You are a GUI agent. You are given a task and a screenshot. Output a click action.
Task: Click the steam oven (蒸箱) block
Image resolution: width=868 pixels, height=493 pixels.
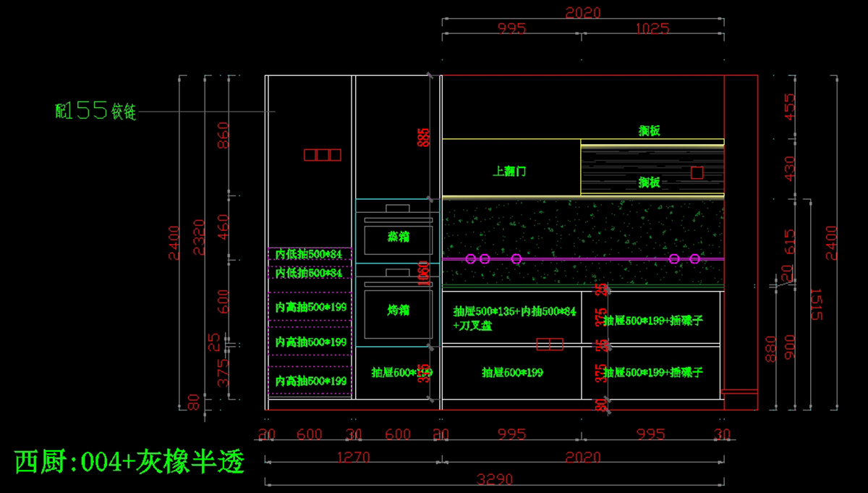pyautogui.click(x=398, y=237)
